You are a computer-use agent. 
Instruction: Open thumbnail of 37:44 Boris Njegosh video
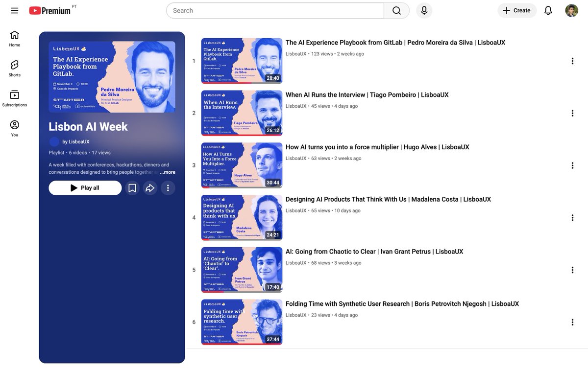(x=242, y=322)
